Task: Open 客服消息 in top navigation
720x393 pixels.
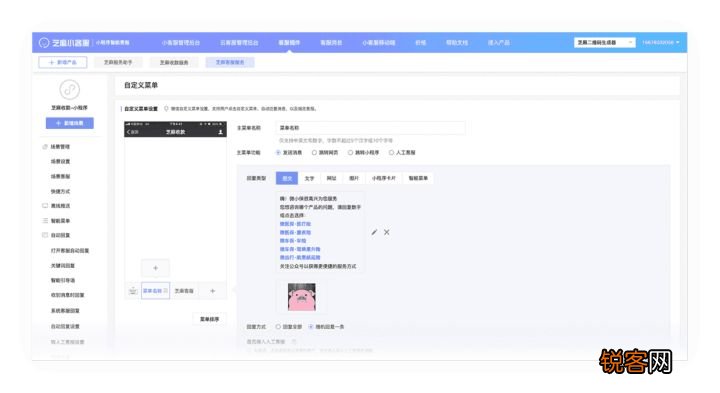Action: coord(331,43)
